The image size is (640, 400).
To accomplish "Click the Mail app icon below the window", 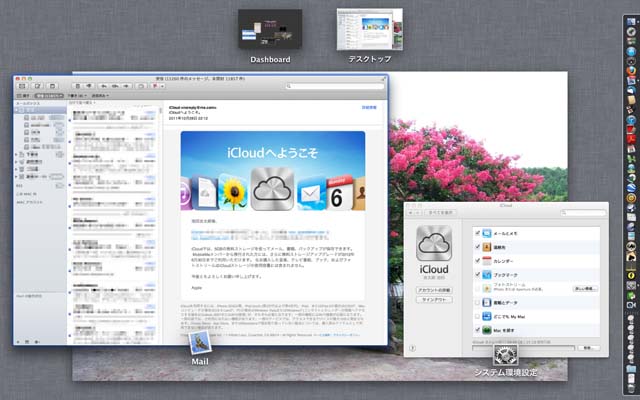I will click(x=200, y=343).
